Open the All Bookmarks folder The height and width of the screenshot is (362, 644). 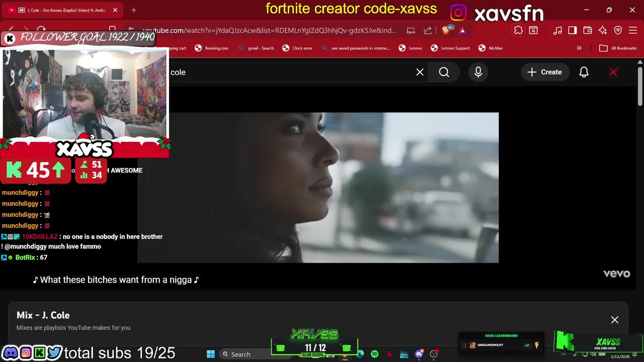point(618,48)
